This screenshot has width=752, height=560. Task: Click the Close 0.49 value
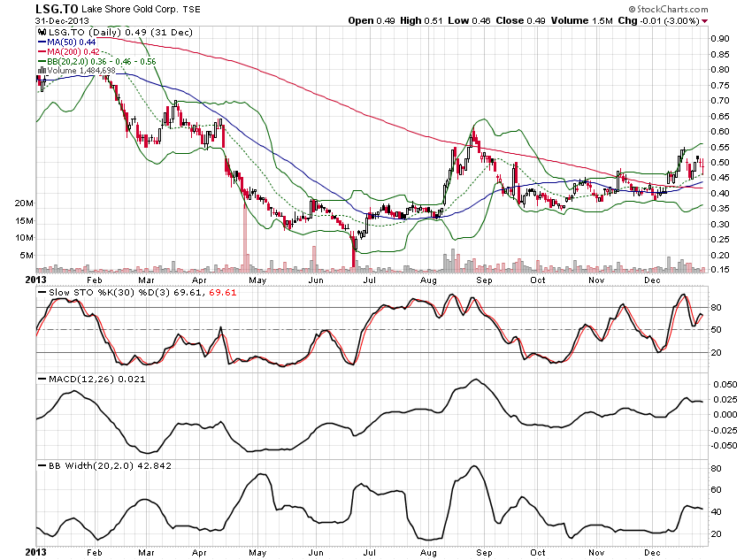tap(520, 20)
